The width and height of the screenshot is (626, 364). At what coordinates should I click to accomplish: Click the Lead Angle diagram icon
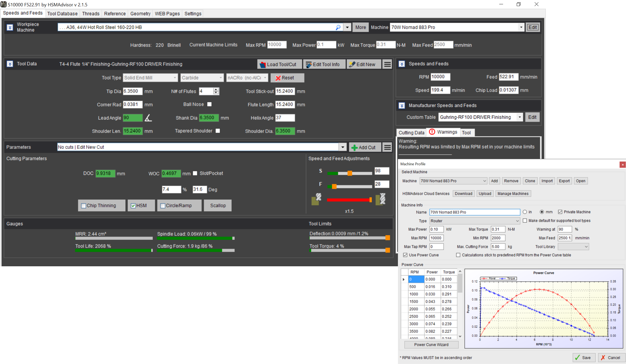[148, 118]
